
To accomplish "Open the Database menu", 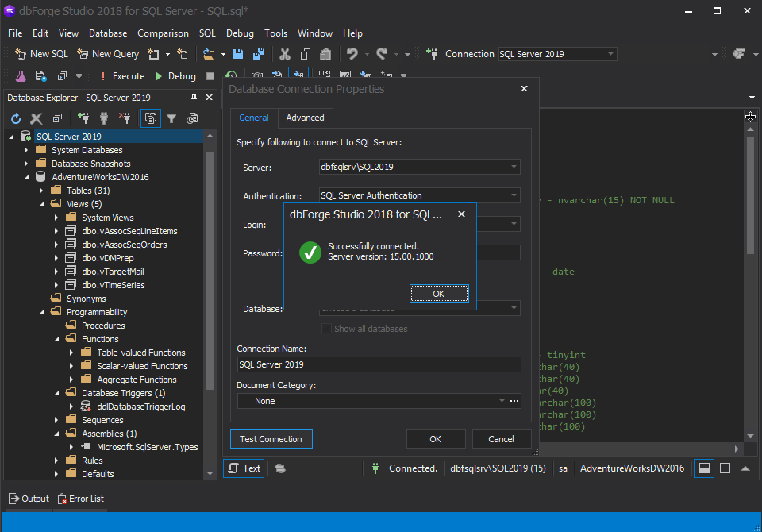I will click(x=108, y=33).
